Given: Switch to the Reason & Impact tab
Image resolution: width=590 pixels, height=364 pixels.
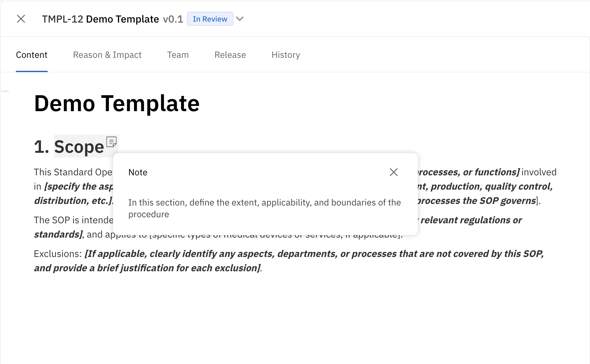Looking at the screenshot, I should [107, 55].
